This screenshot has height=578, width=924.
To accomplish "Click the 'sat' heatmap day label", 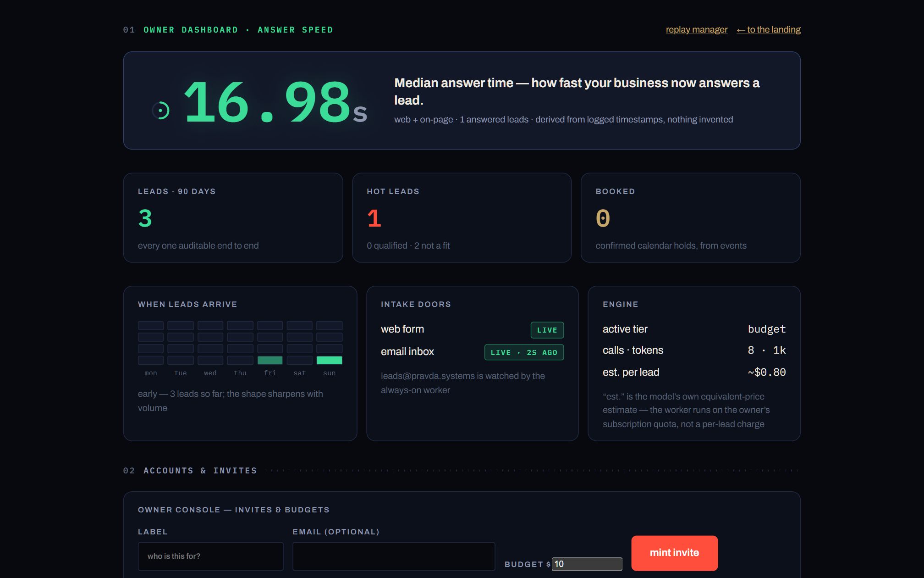I will (x=299, y=373).
